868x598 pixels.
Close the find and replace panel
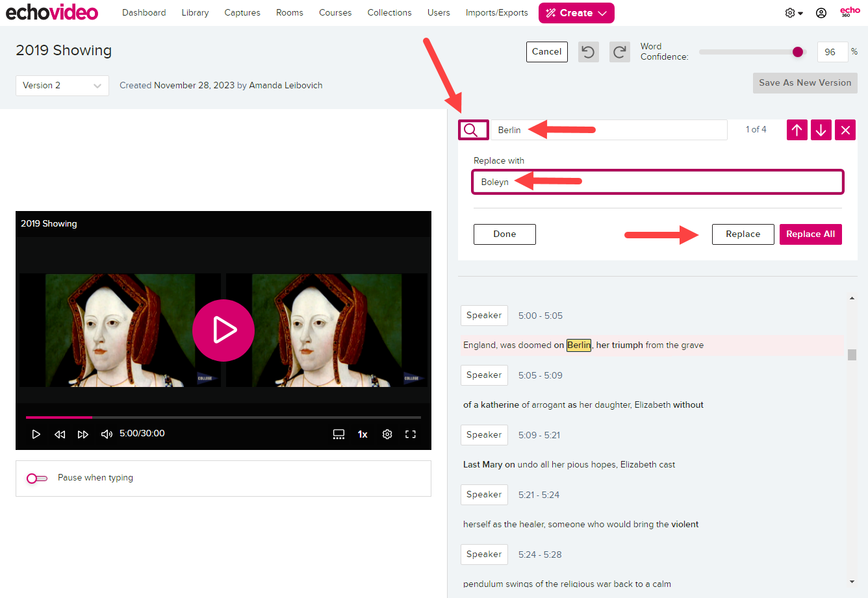tap(845, 130)
